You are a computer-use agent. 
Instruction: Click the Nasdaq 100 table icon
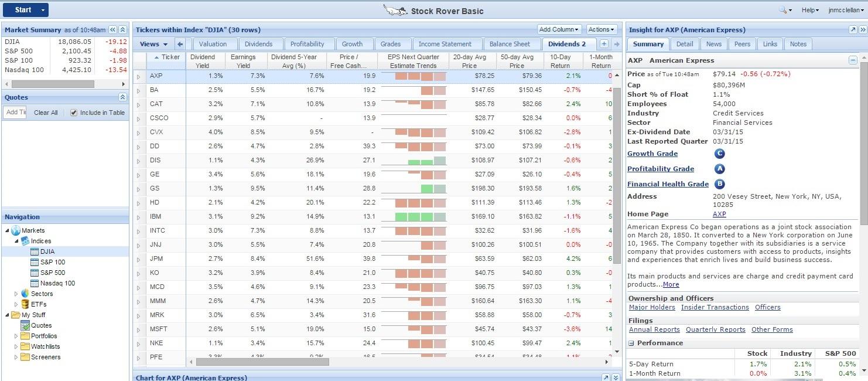coord(35,283)
